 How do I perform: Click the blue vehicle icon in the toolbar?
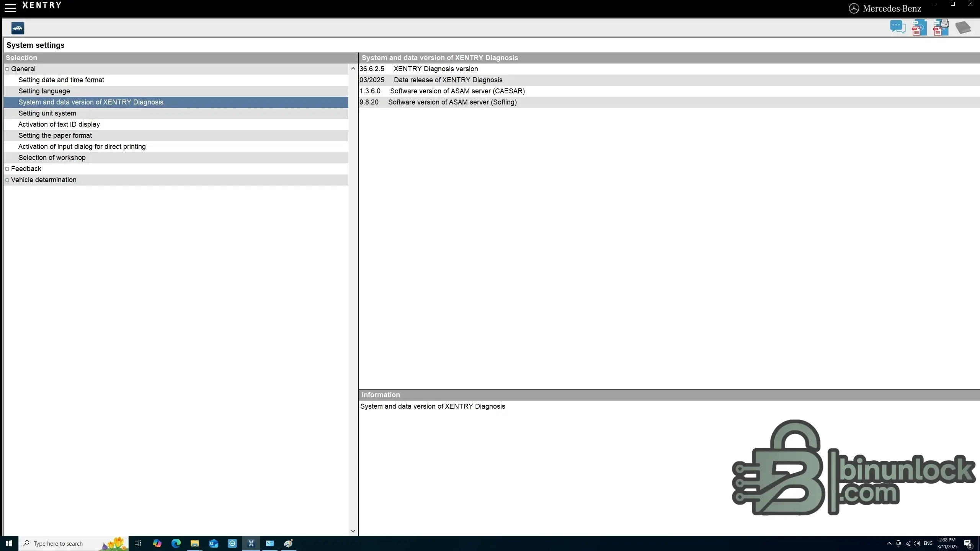tap(18, 28)
